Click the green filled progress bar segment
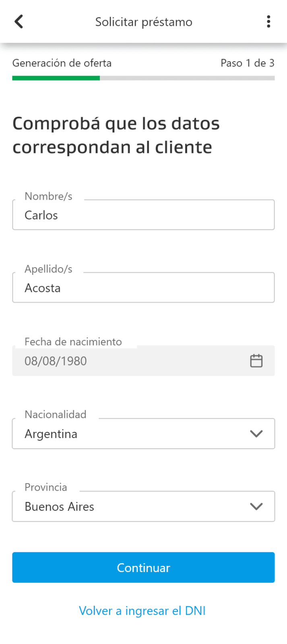 [x=56, y=78]
